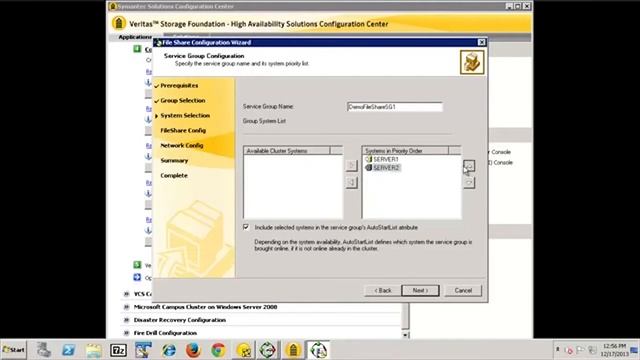Proceed with the Next button
Screen dimensions: 640x360
420,291
